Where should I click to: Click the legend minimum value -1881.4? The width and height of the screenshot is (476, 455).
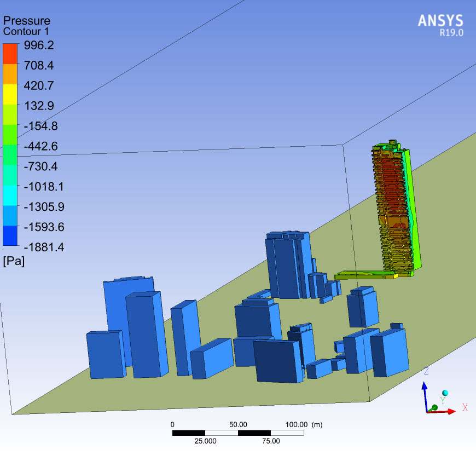click(x=44, y=247)
